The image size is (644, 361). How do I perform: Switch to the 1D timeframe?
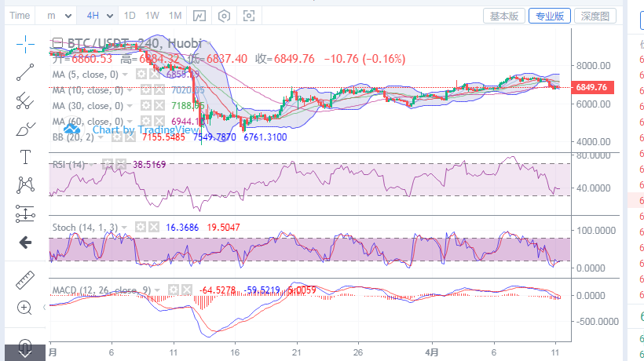(130, 16)
